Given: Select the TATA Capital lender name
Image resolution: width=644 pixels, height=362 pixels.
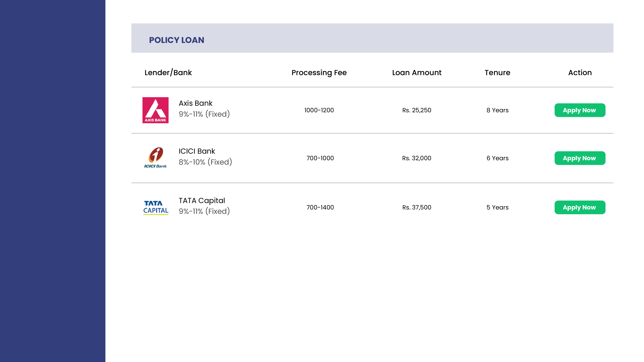Looking at the screenshot, I should (202, 201).
